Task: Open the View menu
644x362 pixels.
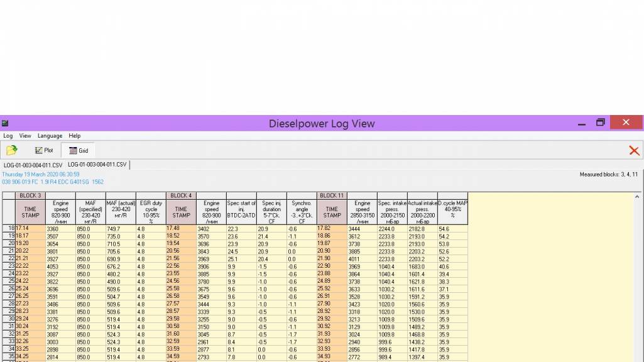Action: click(x=25, y=136)
